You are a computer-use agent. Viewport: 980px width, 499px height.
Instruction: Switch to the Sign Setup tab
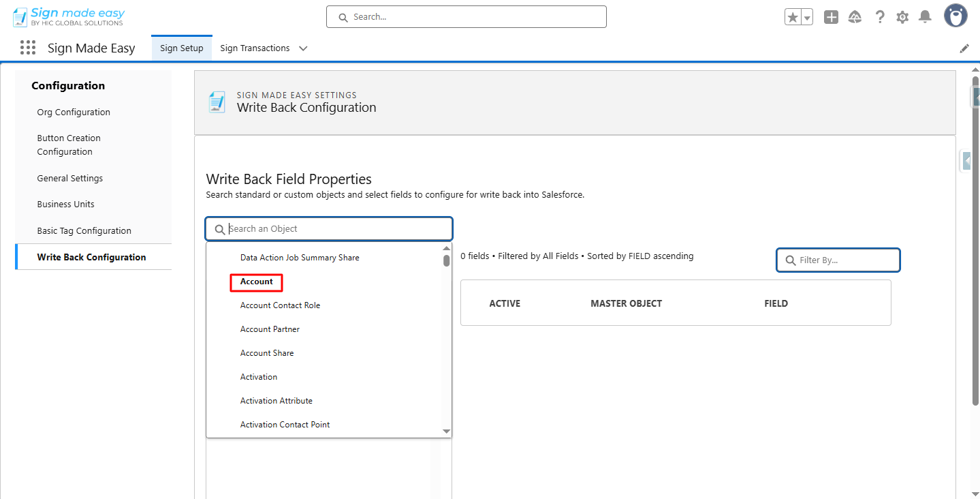[x=182, y=48]
